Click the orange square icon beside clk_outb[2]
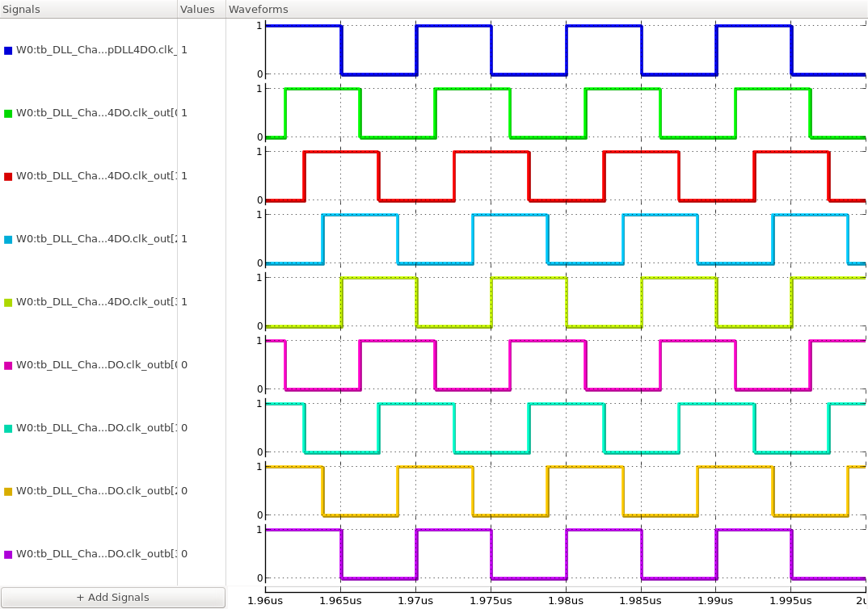The width and height of the screenshot is (868, 609). (x=9, y=490)
